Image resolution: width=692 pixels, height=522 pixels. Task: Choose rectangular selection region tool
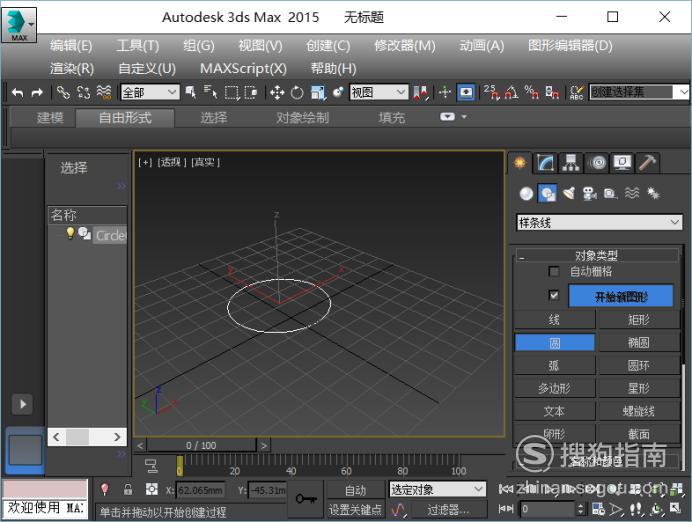pos(232,93)
